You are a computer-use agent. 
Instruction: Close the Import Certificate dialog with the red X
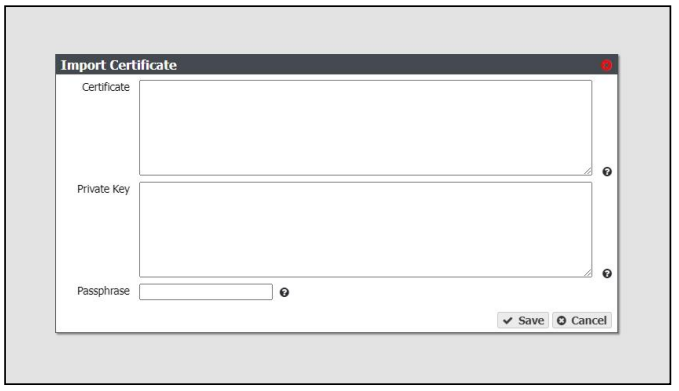click(606, 65)
